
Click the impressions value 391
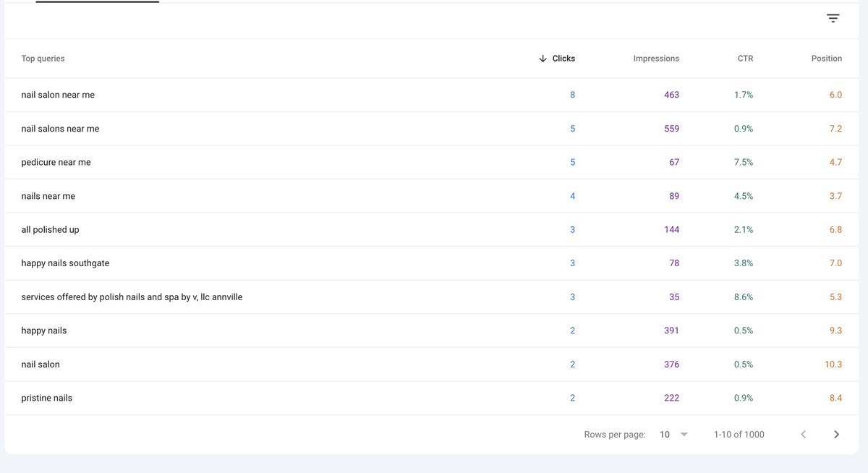pyautogui.click(x=671, y=331)
